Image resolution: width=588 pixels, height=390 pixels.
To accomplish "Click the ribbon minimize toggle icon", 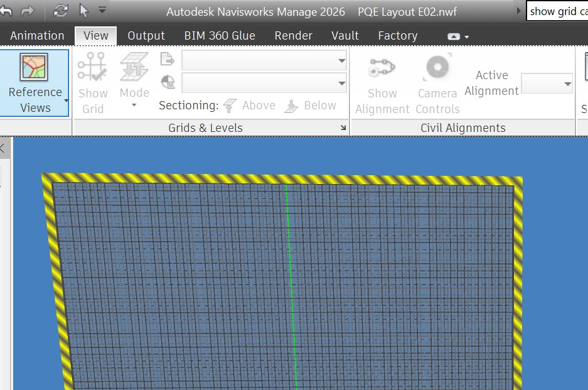I will 453,36.
